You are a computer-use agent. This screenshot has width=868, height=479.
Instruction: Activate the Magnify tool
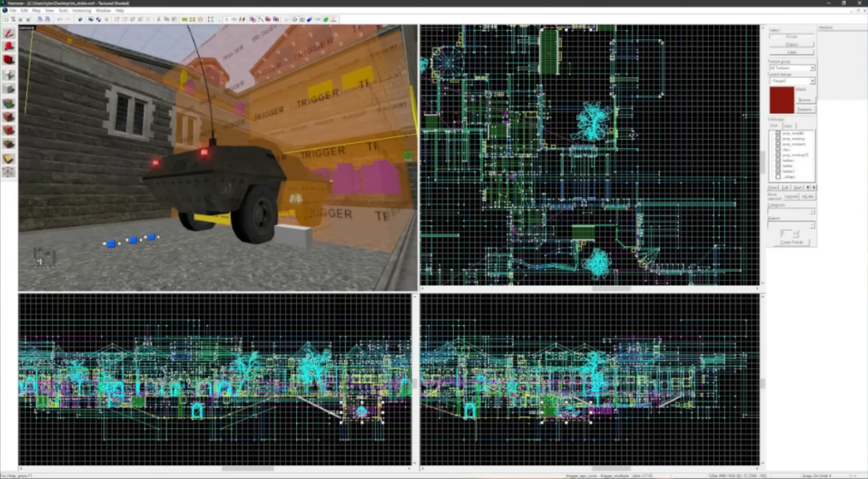[x=9, y=46]
